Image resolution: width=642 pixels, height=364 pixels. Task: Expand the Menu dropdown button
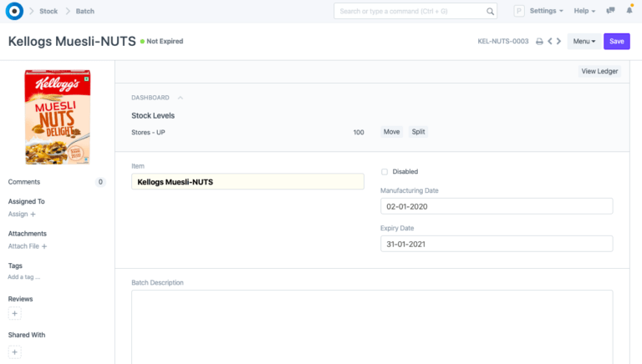coord(583,41)
